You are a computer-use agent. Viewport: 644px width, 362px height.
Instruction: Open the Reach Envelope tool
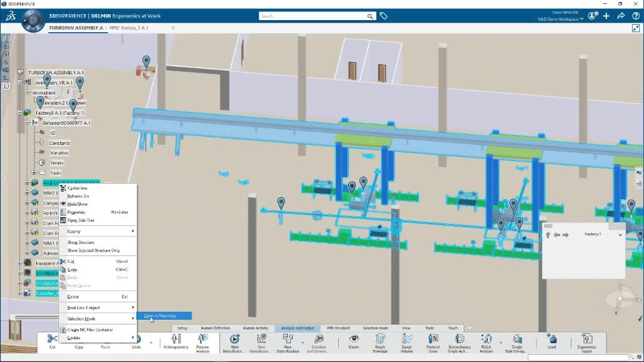pyautogui.click(x=380, y=343)
